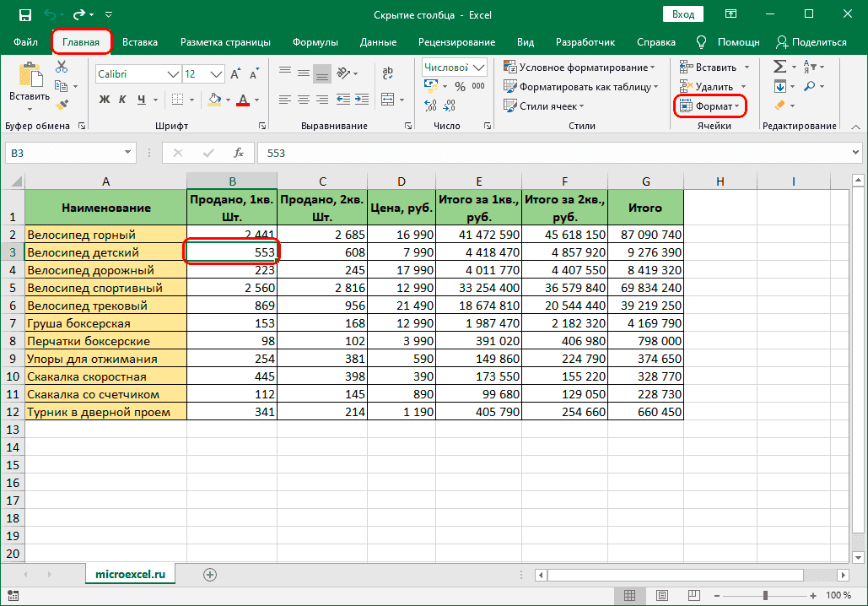Open the number format dropdown showing Числовой

(454, 66)
